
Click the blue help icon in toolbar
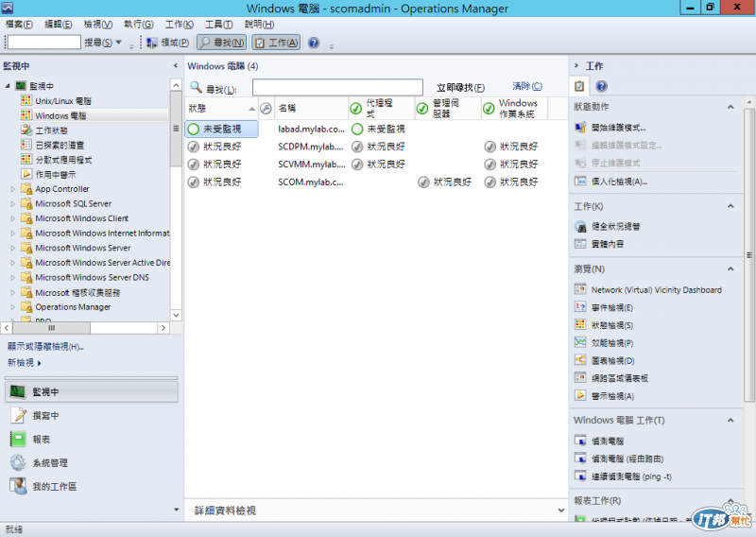(x=314, y=43)
